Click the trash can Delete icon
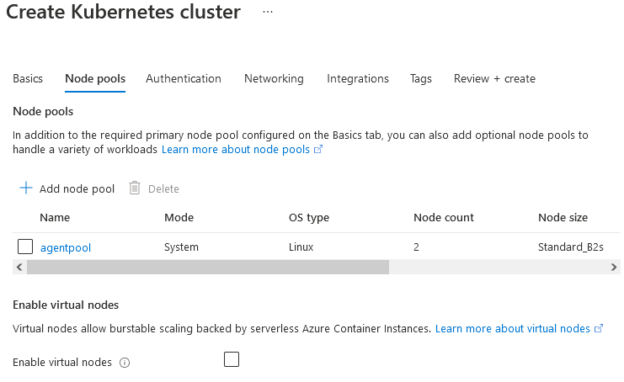This screenshot has width=624, height=382. coord(135,188)
